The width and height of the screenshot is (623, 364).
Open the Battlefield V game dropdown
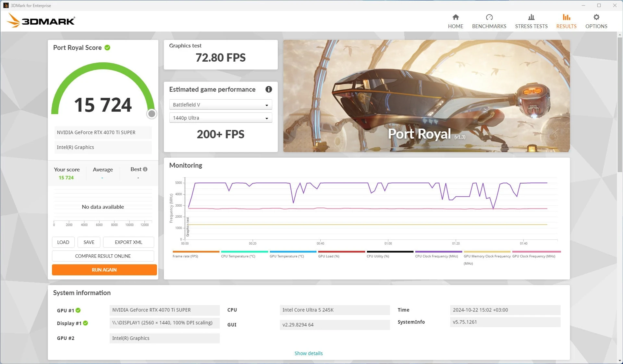click(x=221, y=104)
